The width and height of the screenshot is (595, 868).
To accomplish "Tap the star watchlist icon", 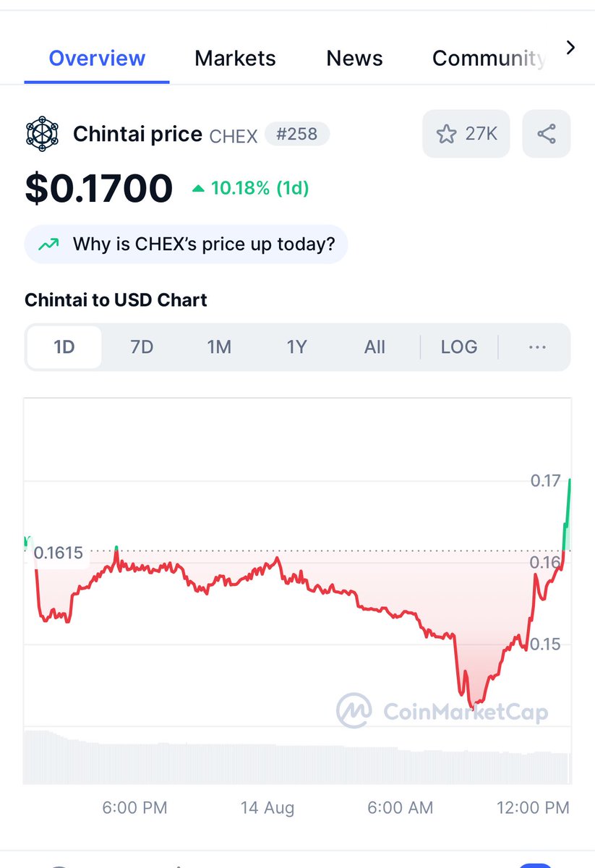I will 446,134.
